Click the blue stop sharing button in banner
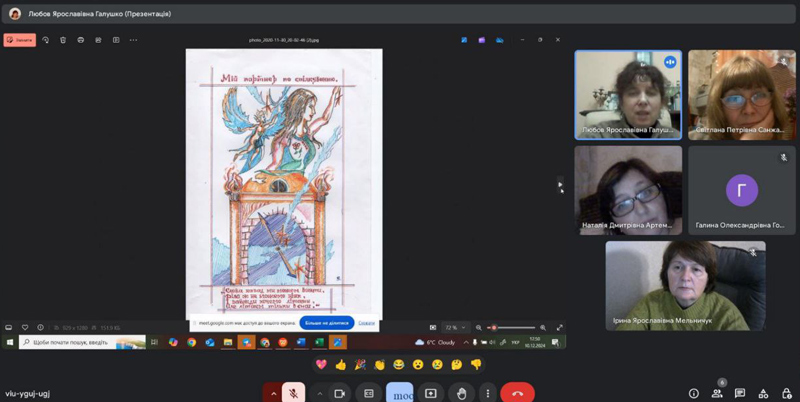The width and height of the screenshot is (800, 402). tap(326, 323)
